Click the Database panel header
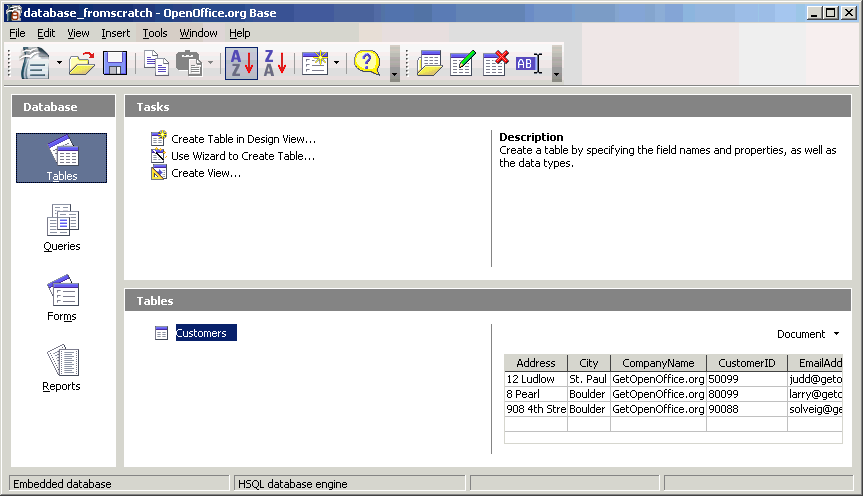 pyautogui.click(x=63, y=106)
